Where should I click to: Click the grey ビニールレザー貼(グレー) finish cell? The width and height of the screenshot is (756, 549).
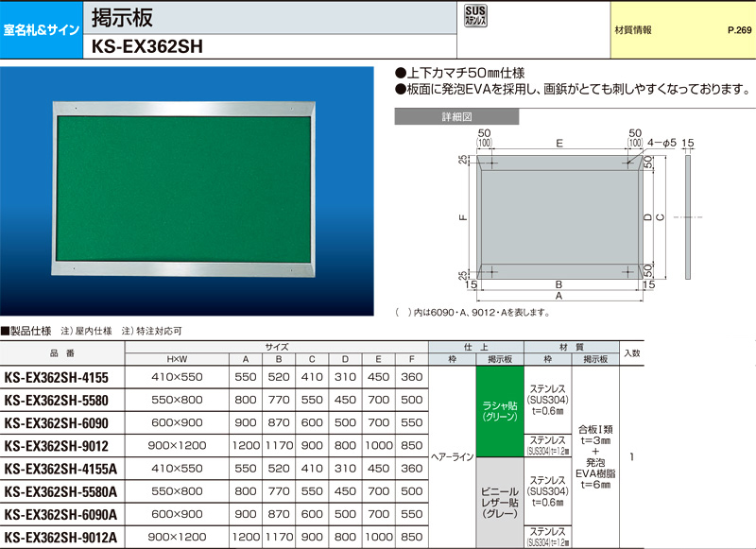pyautogui.click(x=500, y=503)
